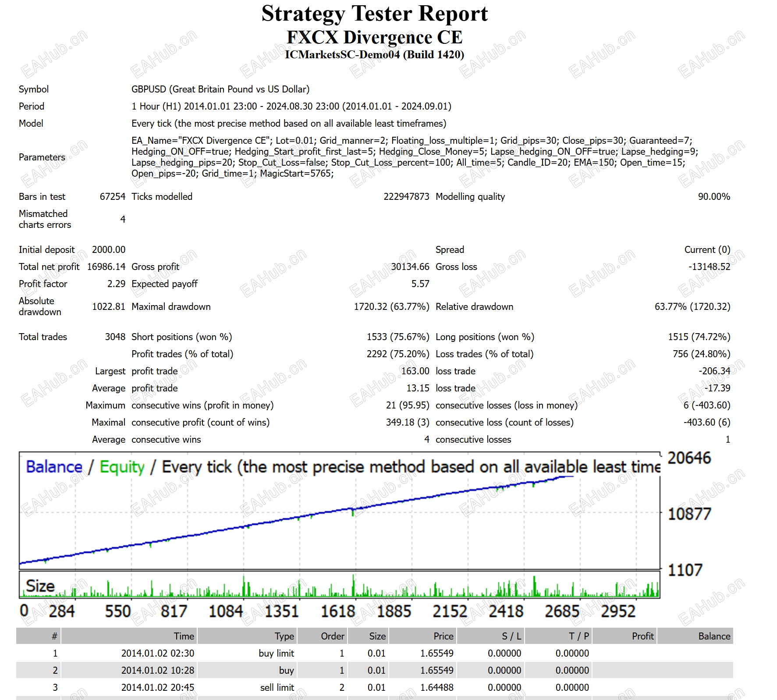The image size is (777, 700).
Task: Click chart x-axis label 2952
Action: [618, 611]
